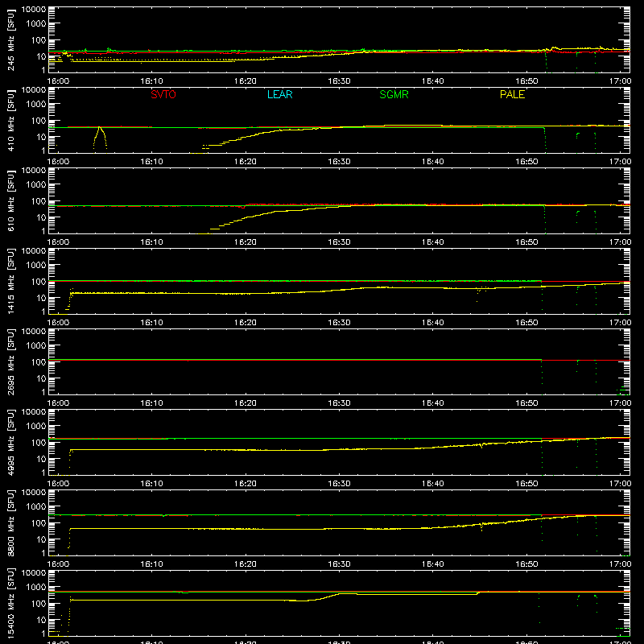The height and width of the screenshot is (644, 644).
Task: Click the 16:30 tick under the 8800 MHz panel
Action: pos(339,564)
